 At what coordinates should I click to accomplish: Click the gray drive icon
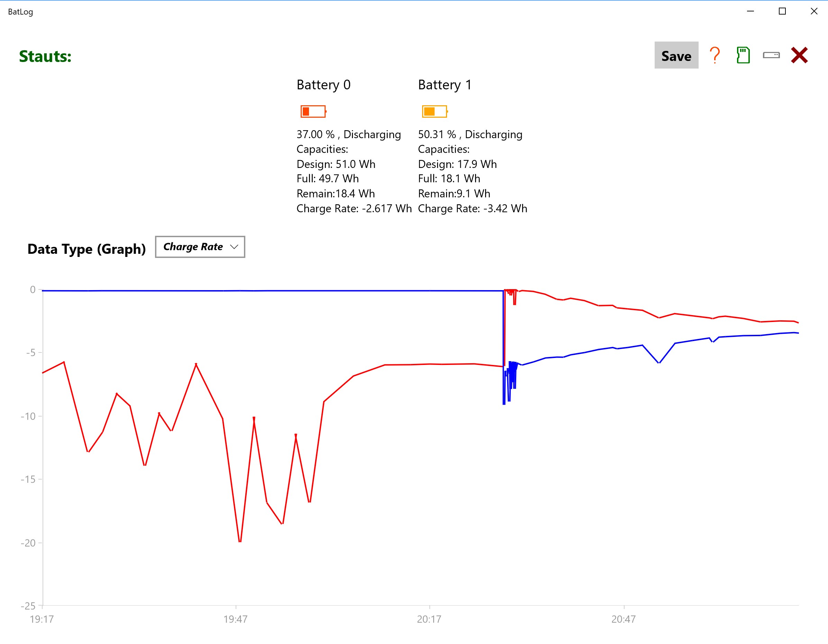771,55
